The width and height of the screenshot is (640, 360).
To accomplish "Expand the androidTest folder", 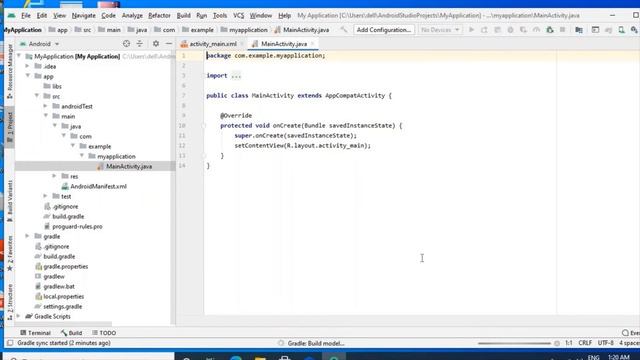I will pyautogui.click(x=45, y=106).
